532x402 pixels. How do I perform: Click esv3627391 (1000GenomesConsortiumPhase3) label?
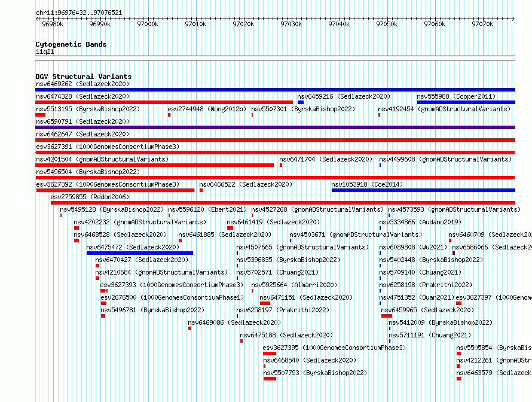pos(108,147)
